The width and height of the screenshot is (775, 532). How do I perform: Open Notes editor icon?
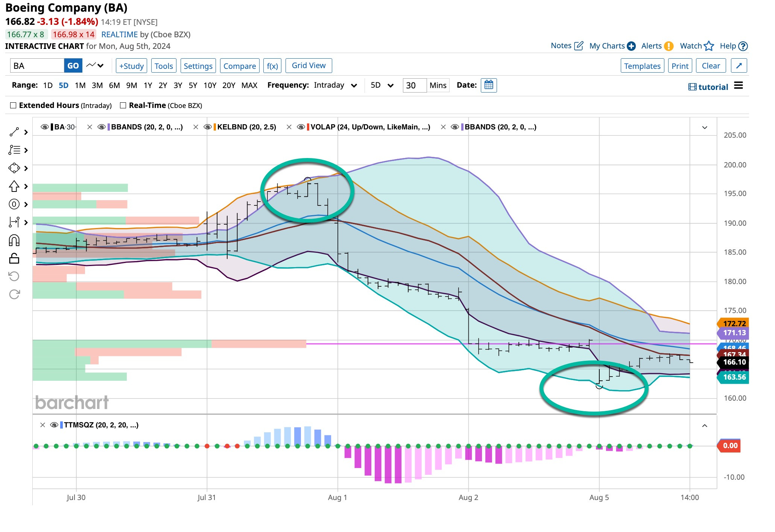[x=579, y=46]
